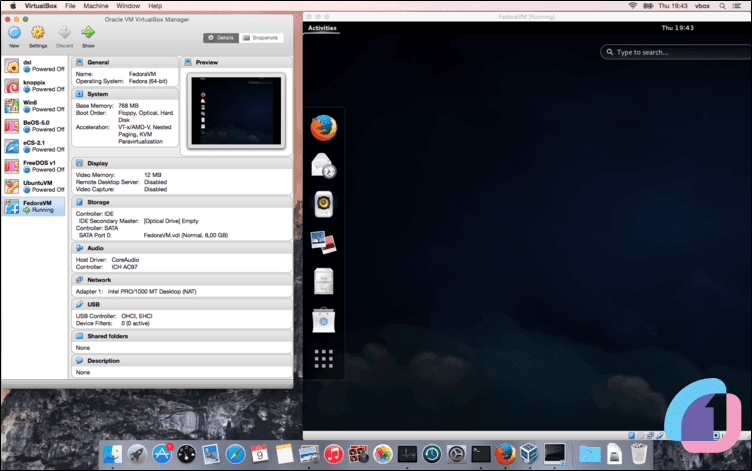
Task: Open iTunes from the Dock
Action: (x=333, y=454)
